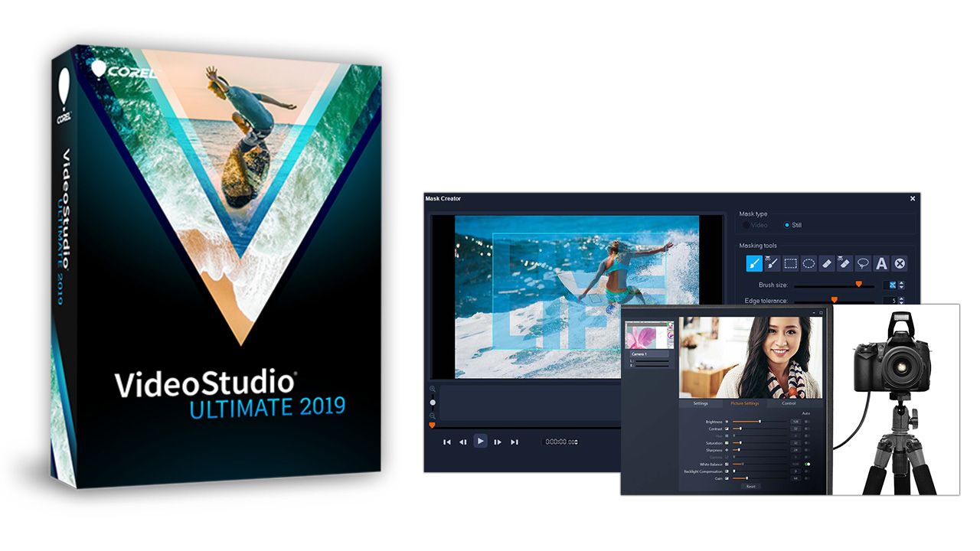Switch to the Settings tab

coord(700,403)
